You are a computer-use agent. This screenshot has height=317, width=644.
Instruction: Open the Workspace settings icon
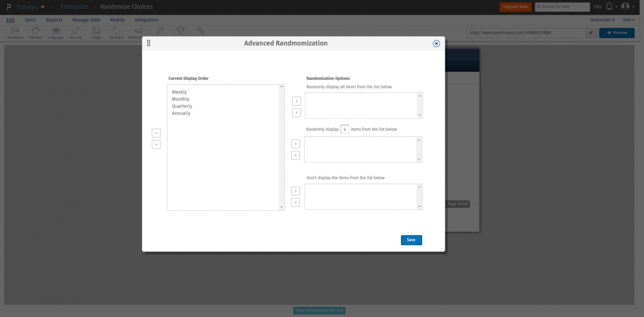click(x=15, y=32)
